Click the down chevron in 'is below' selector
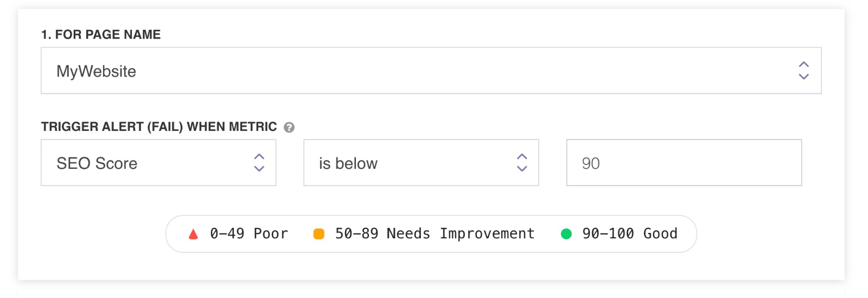The height and width of the screenshot is (298, 868). coord(522,169)
